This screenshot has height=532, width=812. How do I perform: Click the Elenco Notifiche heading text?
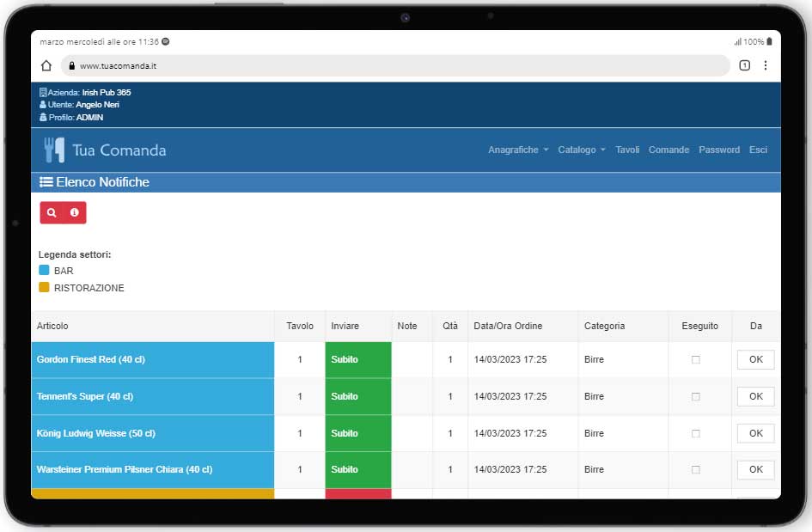point(102,182)
